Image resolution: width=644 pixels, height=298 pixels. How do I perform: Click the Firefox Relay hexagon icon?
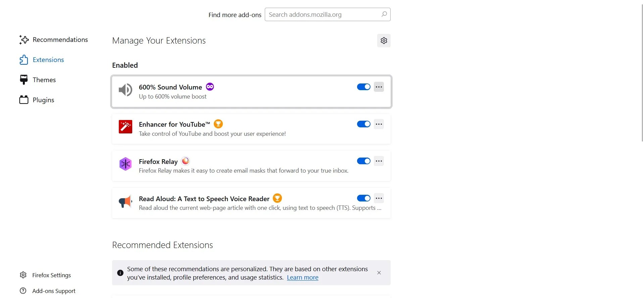click(125, 164)
